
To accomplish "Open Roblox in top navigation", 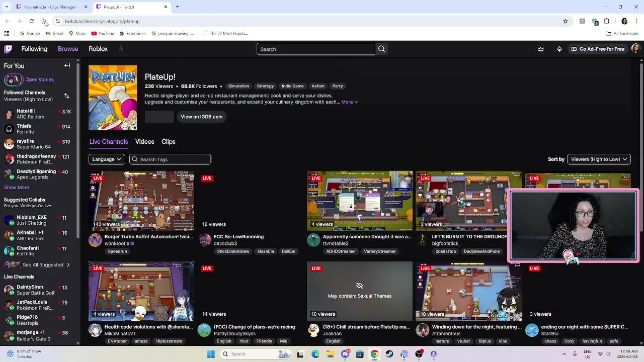I will click(x=98, y=49).
